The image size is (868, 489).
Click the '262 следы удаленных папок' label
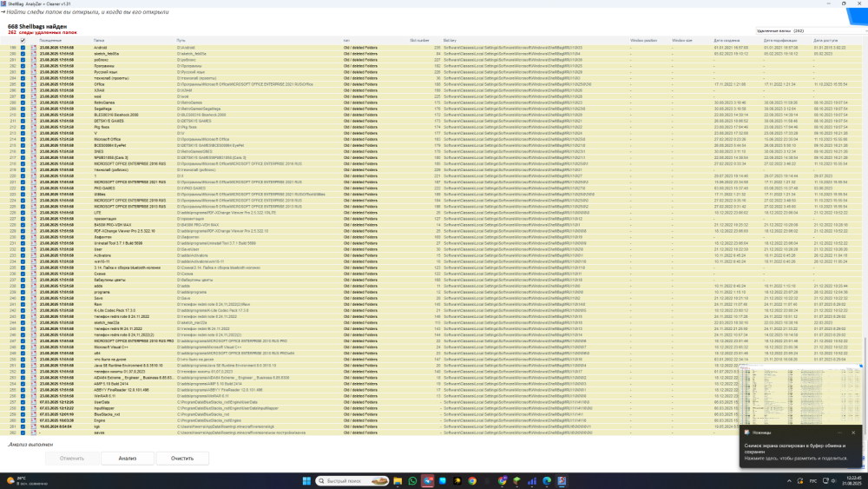tap(42, 32)
